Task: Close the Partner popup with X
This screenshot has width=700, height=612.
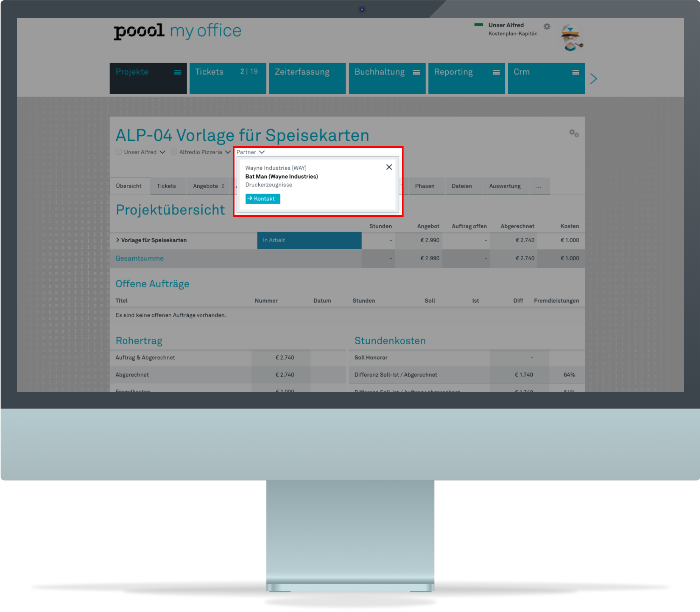Action: tap(389, 167)
